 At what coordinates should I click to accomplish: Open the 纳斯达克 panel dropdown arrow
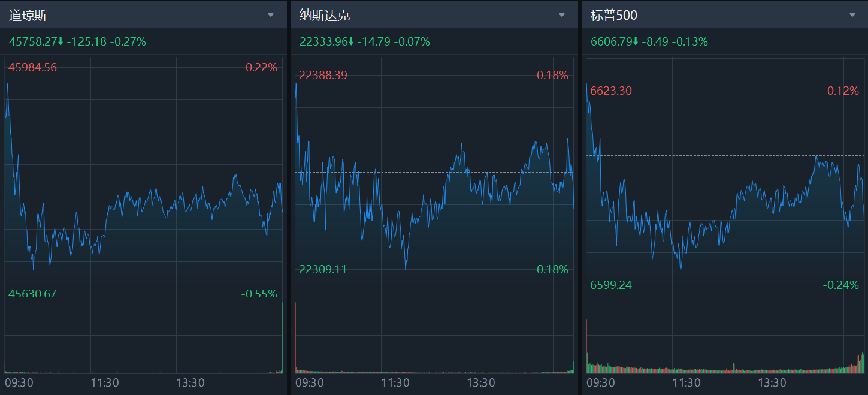tap(562, 15)
